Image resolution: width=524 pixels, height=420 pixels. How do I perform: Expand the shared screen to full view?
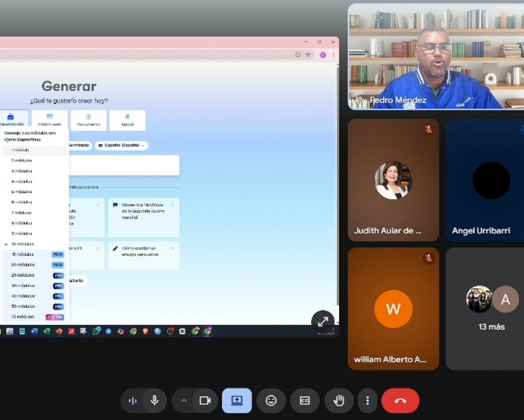323,321
